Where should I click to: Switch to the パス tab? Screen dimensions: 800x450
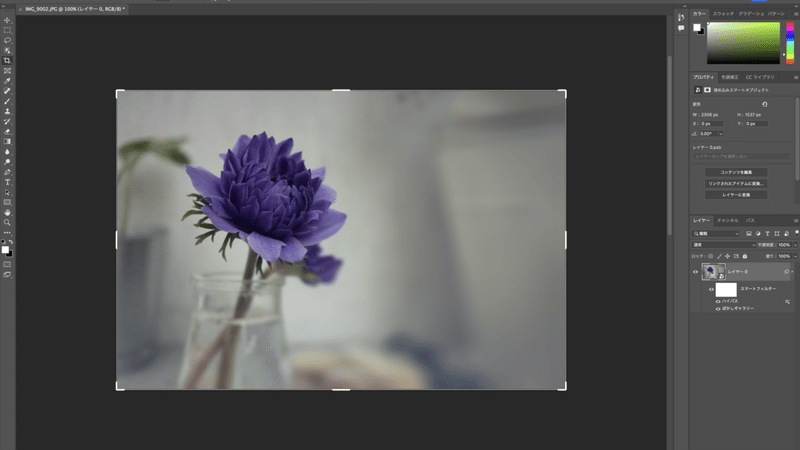point(750,220)
